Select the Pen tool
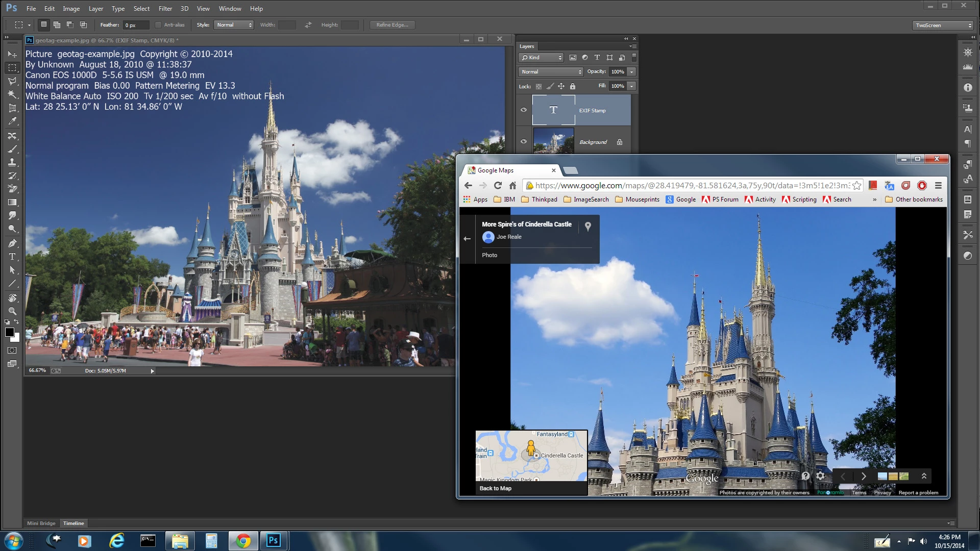The height and width of the screenshot is (551, 980). coord(12,243)
